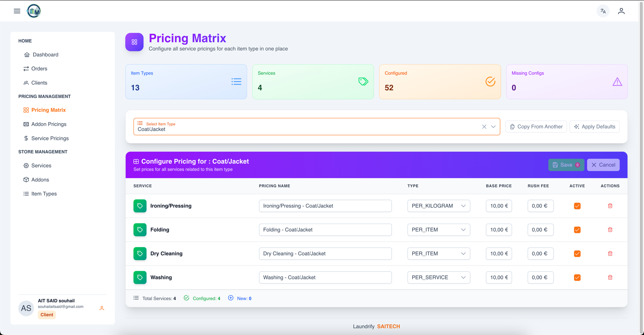Click the rush fee field for Ironing/Pressing
The width and height of the screenshot is (644, 335).
(540, 206)
